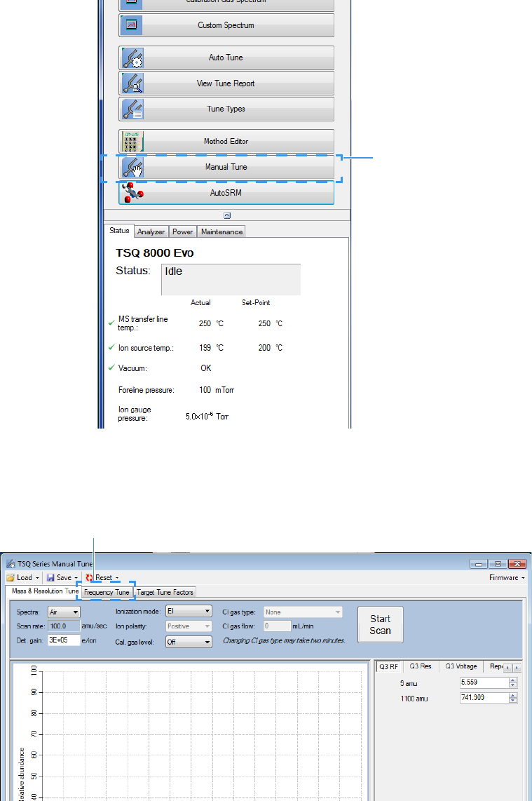Image resolution: width=532 pixels, height=801 pixels.
Task: Click the Manual Tune hand icon
Action: pos(132,168)
